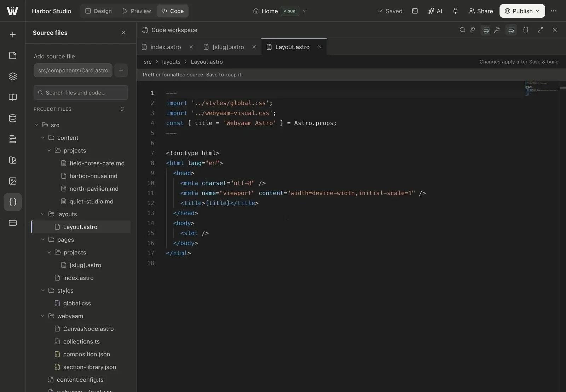Click the Visual badge next to Home
The height and width of the screenshot is (392, 566).
pyautogui.click(x=290, y=11)
